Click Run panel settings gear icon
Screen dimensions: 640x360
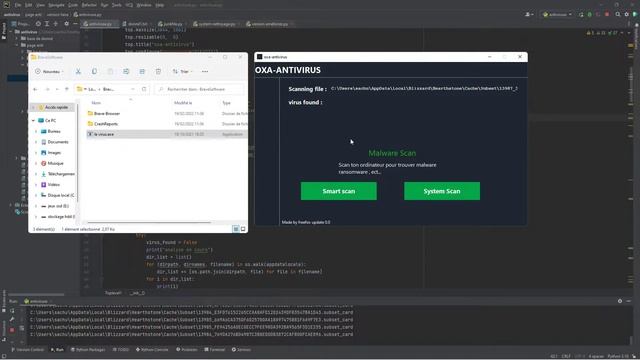(x=620, y=301)
